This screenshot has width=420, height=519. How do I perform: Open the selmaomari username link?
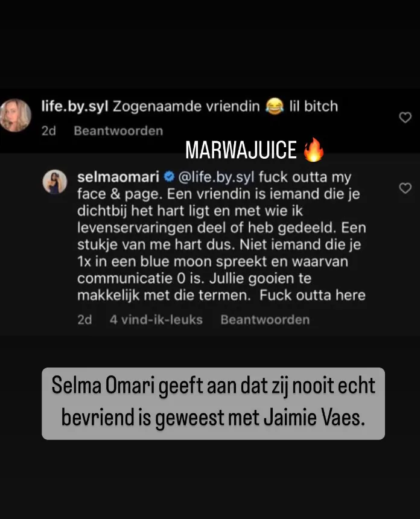[x=118, y=177]
